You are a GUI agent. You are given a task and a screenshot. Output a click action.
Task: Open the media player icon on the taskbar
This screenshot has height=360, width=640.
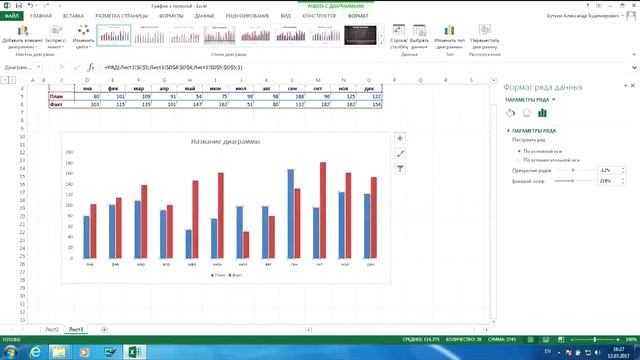pyautogui.click(x=84, y=352)
